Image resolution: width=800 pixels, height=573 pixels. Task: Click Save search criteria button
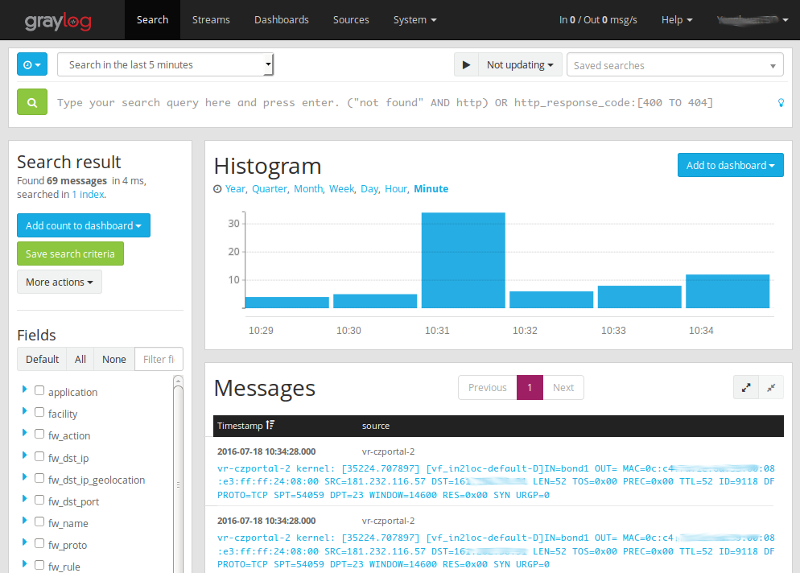pyautogui.click(x=70, y=254)
